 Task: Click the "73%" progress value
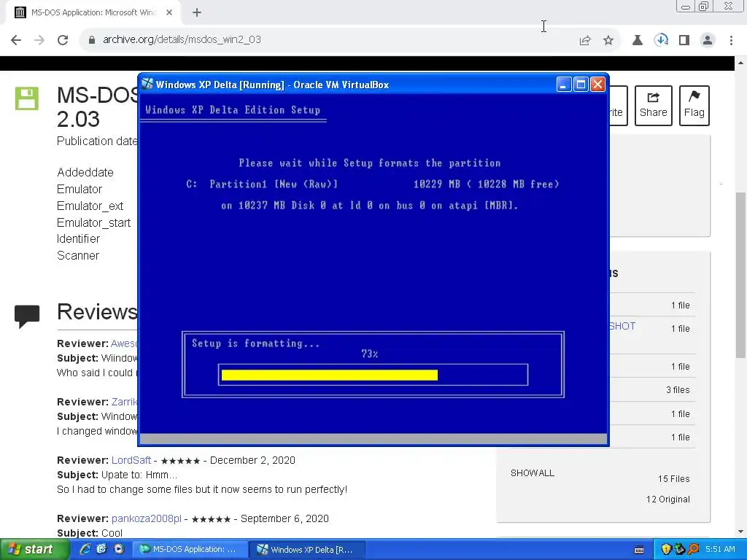pyautogui.click(x=370, y=354)
